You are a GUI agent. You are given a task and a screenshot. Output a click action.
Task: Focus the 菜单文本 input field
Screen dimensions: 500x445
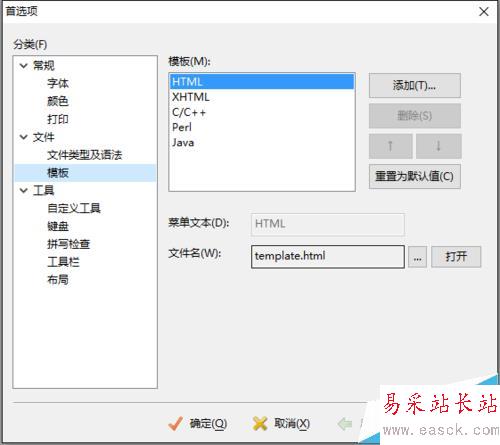point(328,224)
